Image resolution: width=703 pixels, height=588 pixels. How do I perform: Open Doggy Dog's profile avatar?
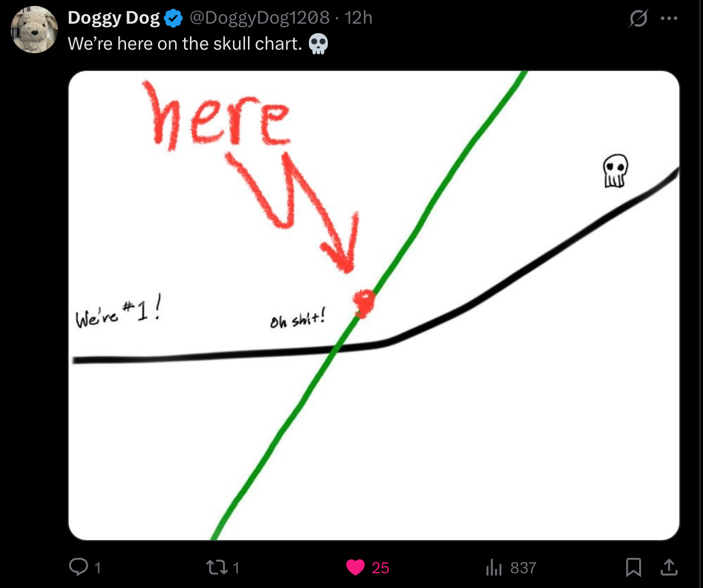click(34, 30)
